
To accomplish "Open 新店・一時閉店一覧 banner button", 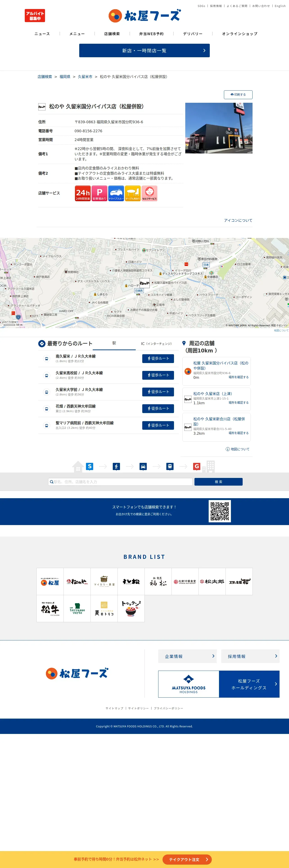I will (144, 50).
